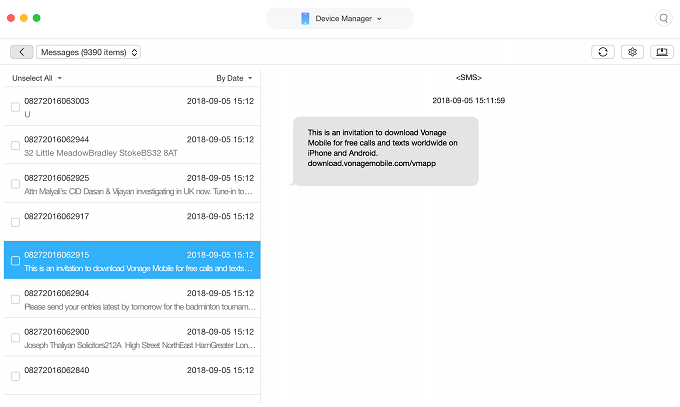Open the Joseph Thaliyan Solicitors message

point(132,337)
